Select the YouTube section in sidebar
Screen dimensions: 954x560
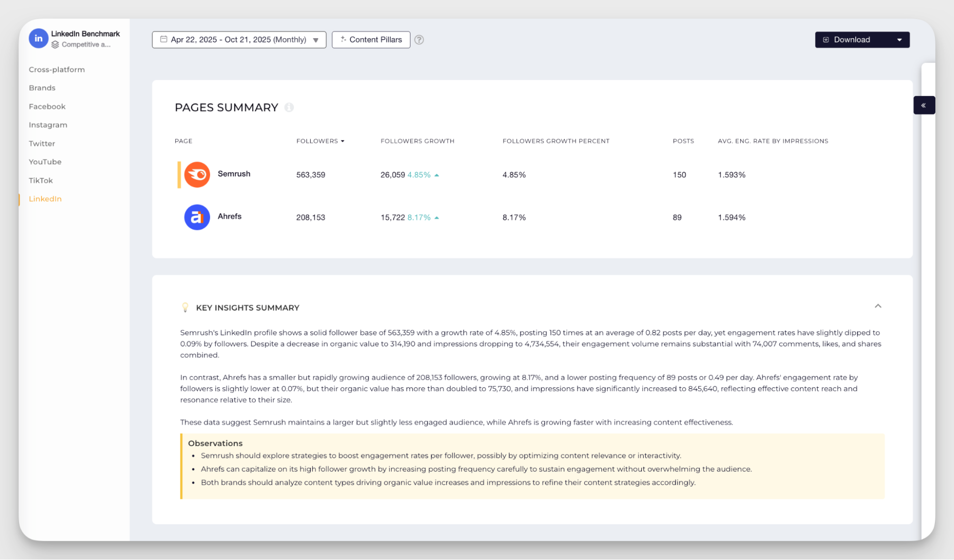(x=45, y=162)
